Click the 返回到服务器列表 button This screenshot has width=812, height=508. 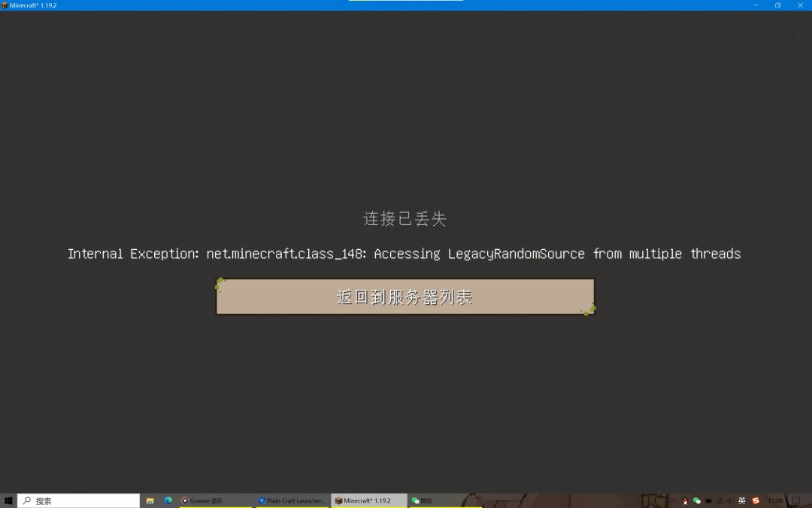coord(405,297)
